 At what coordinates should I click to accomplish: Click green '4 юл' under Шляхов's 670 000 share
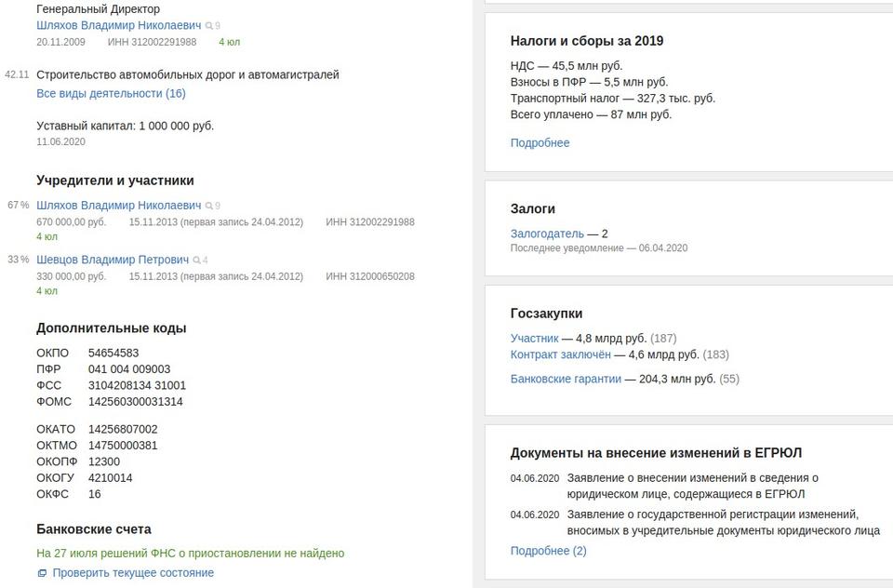click(47, 237)
